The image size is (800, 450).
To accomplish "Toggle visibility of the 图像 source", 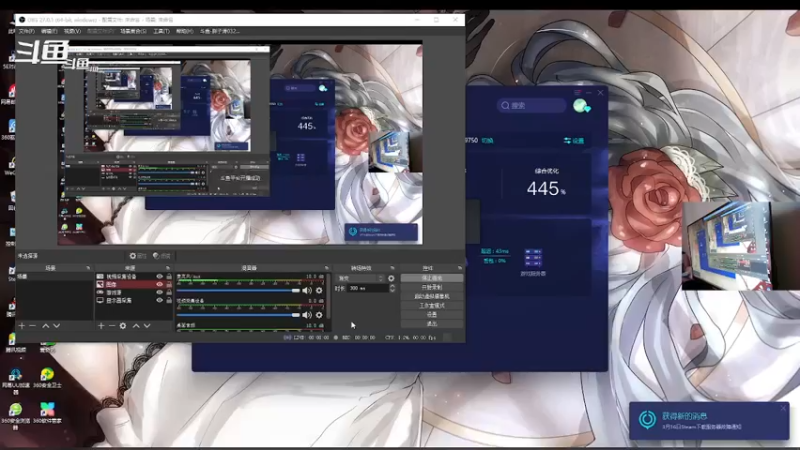I will [x=159, y=285].
